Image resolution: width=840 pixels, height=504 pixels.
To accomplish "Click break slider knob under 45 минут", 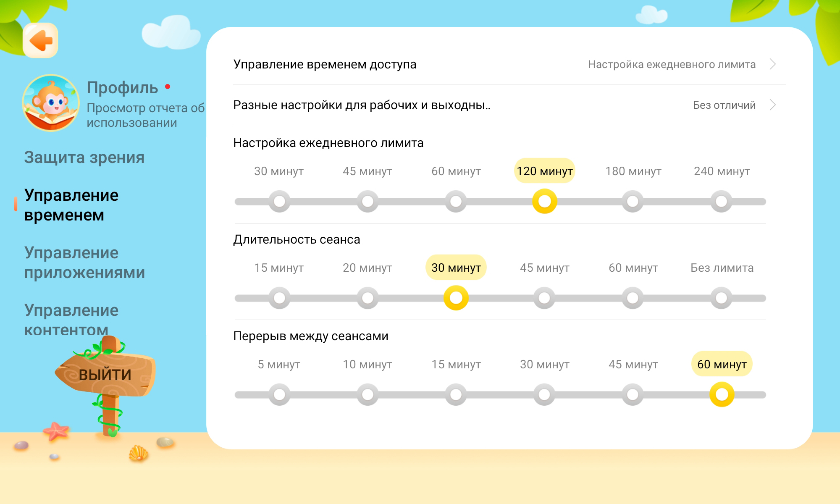I will click(633, 395).
